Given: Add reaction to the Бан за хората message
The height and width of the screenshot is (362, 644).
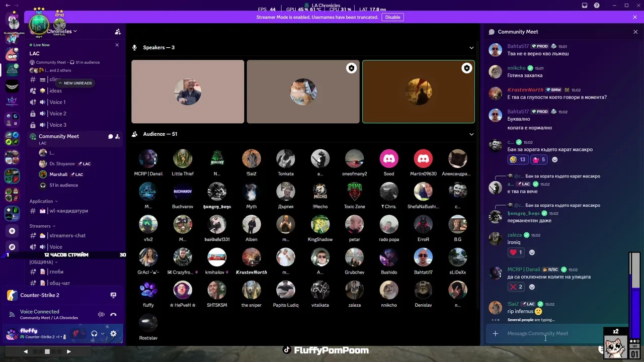Looking at the screenshot, I should click(555, 159).
